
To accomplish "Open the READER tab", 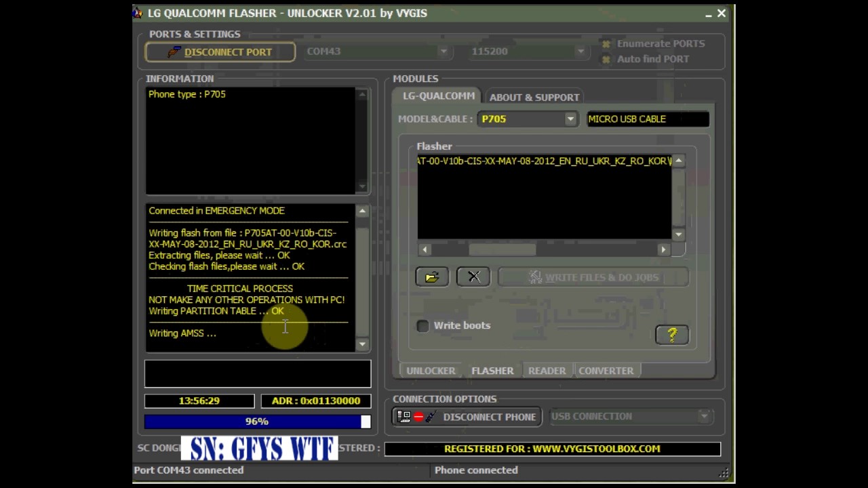I will tap(547, 371).
